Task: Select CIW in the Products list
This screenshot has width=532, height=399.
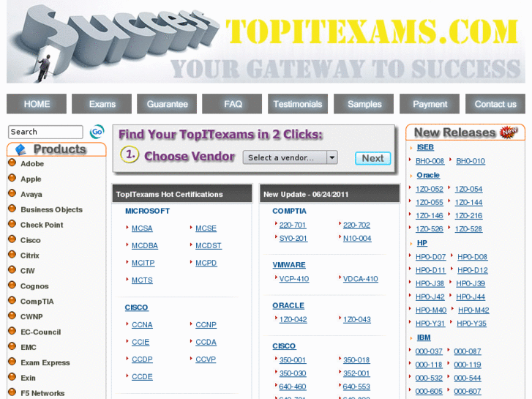Action: [28, 271]
